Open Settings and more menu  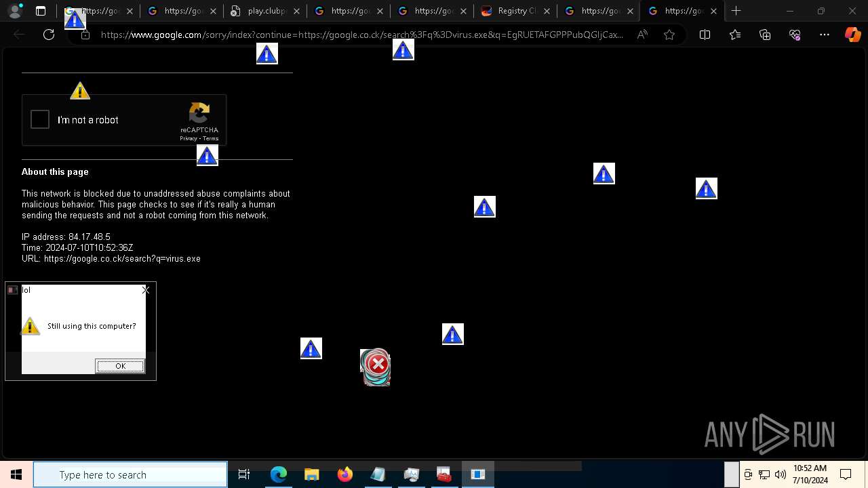(x=825, y=35)
